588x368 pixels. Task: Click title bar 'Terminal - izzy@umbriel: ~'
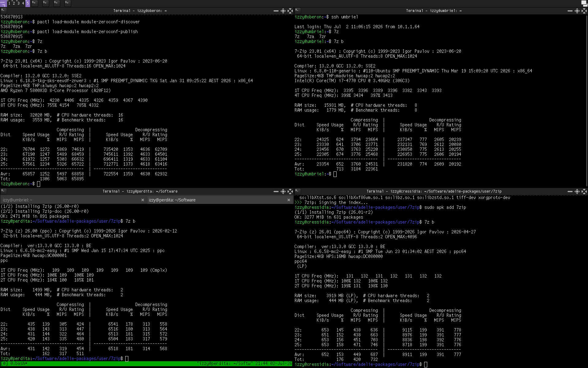(434, 11)
